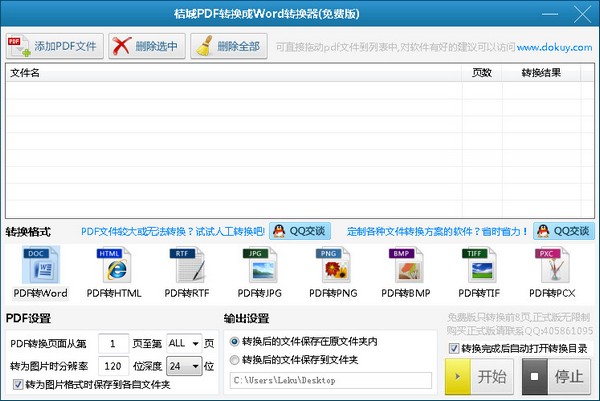Minimize the converter window

[550, 14]
